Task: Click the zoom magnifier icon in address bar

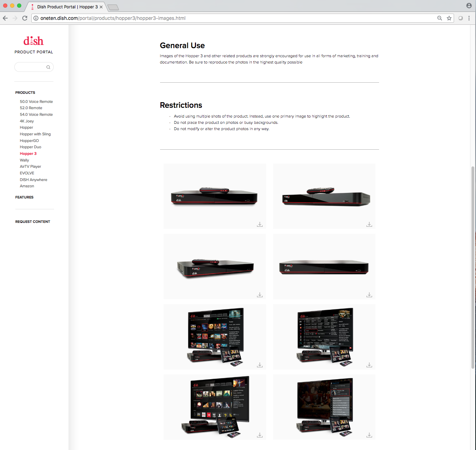Action: click(440, 18)
